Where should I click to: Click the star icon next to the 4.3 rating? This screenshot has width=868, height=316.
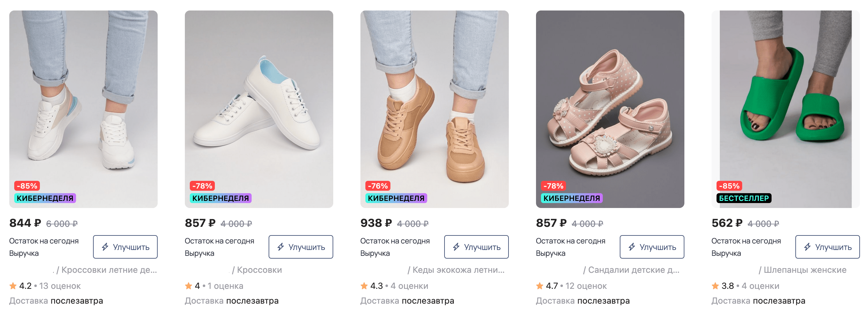364,286
